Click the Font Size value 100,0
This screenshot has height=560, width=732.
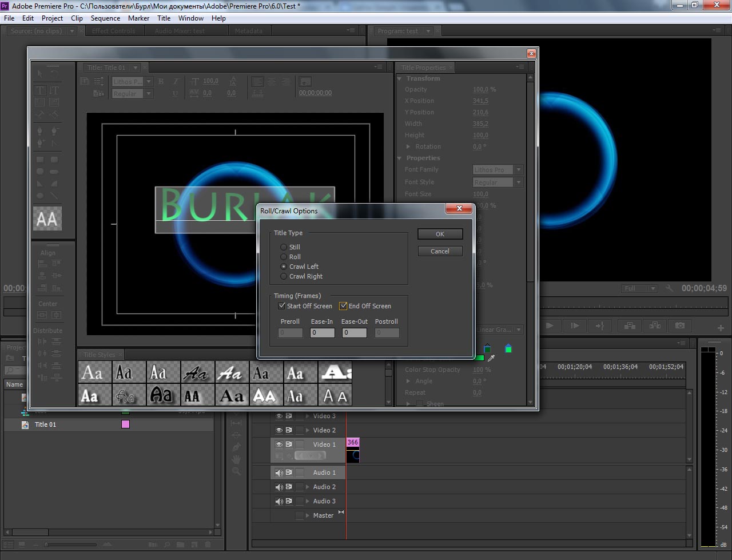(480, 194)
